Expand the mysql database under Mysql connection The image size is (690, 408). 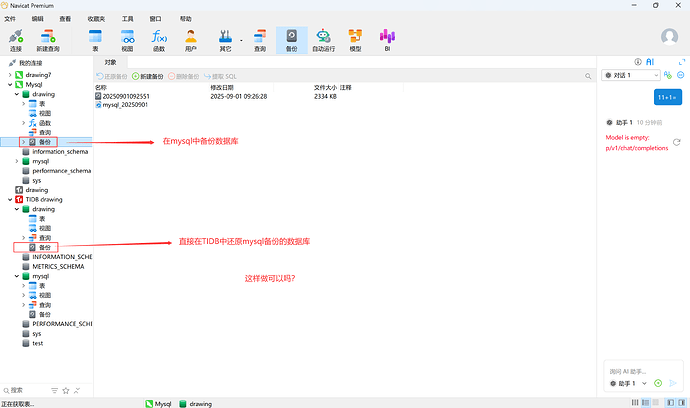[17, 161]
